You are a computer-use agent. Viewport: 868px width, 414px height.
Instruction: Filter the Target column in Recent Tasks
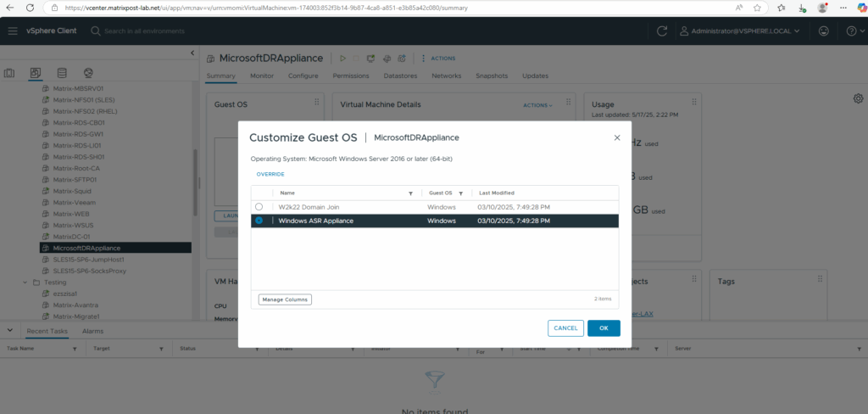161,350
